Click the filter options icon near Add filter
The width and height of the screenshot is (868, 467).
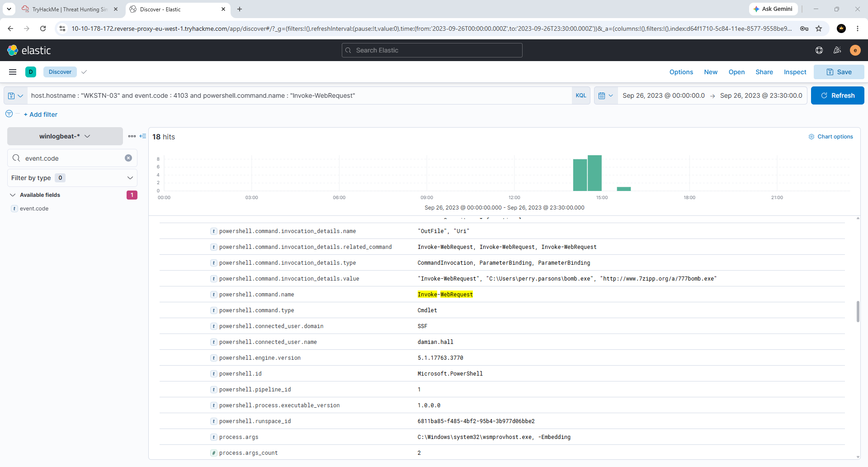9,114
